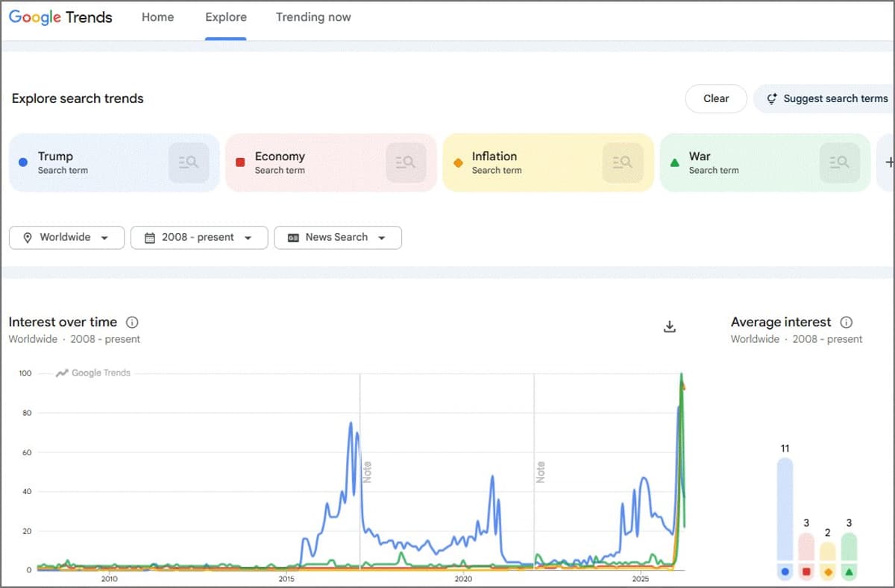Click search-list icon on Trump chip
The image size is (895, 588).
pos(189,162)
